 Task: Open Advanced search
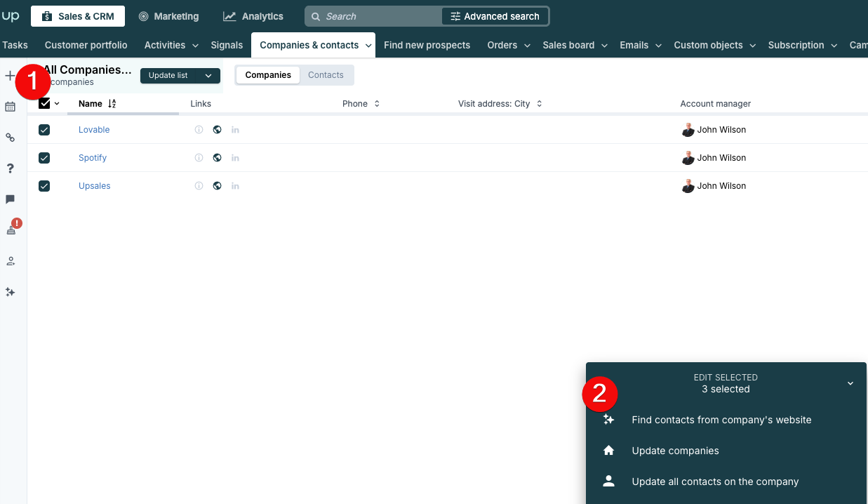[x=495, y=16]
